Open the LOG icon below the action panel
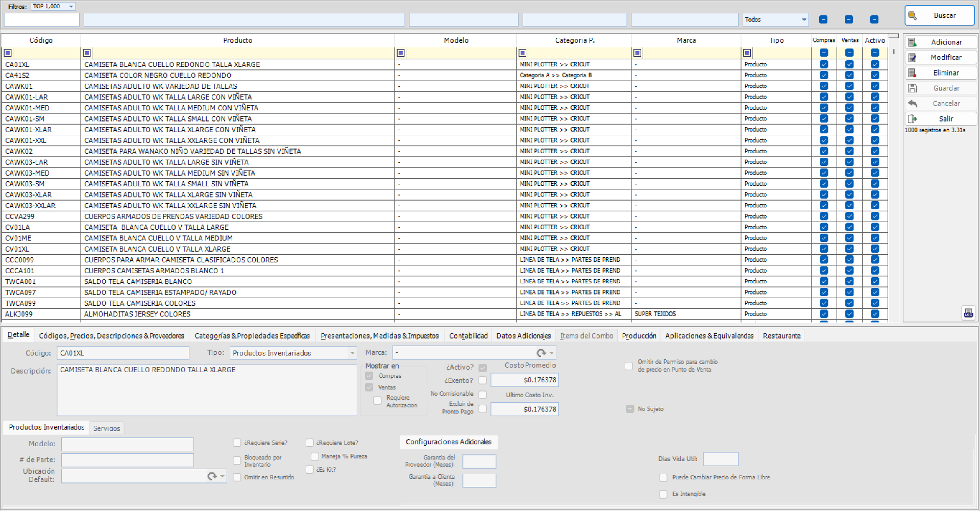The image size is (980, 511). pyautogui.click(x=968, y=313)
